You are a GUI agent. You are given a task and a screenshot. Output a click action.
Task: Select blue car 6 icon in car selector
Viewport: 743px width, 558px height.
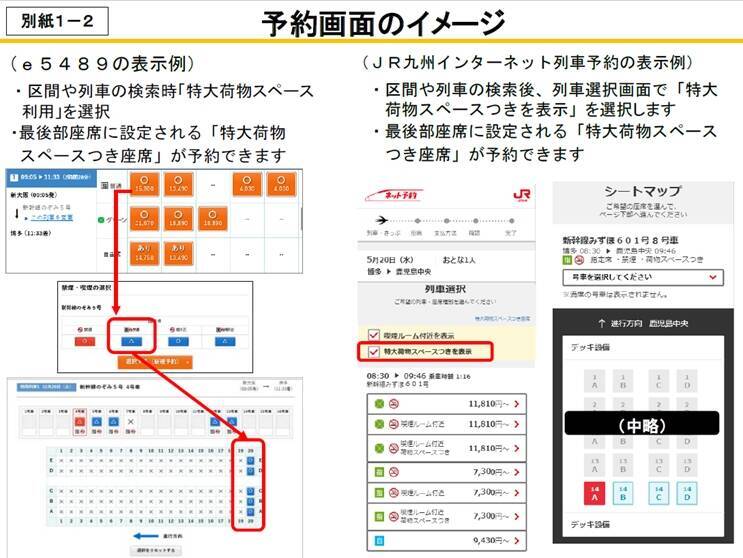[x=114, y=422]
